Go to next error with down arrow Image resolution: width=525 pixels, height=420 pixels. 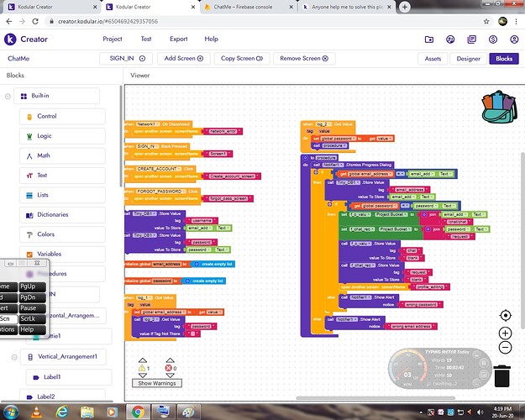click(x=170, y=375)
